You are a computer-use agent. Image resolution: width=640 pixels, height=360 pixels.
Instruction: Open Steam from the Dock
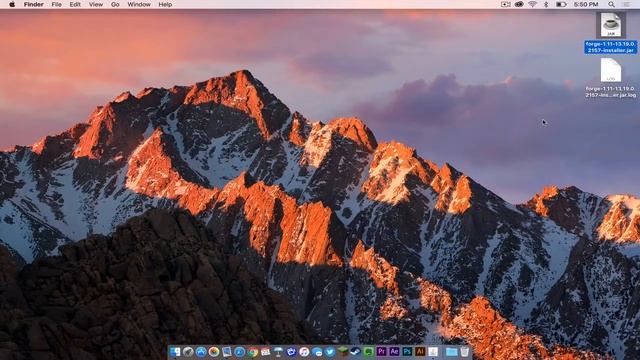coord(356,351)
